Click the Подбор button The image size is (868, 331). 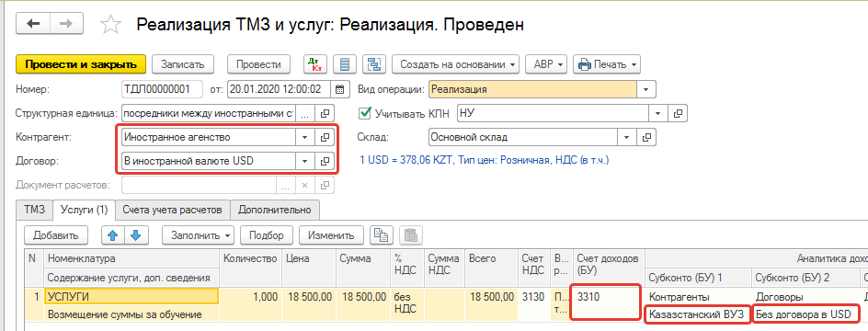click(267, 234)
